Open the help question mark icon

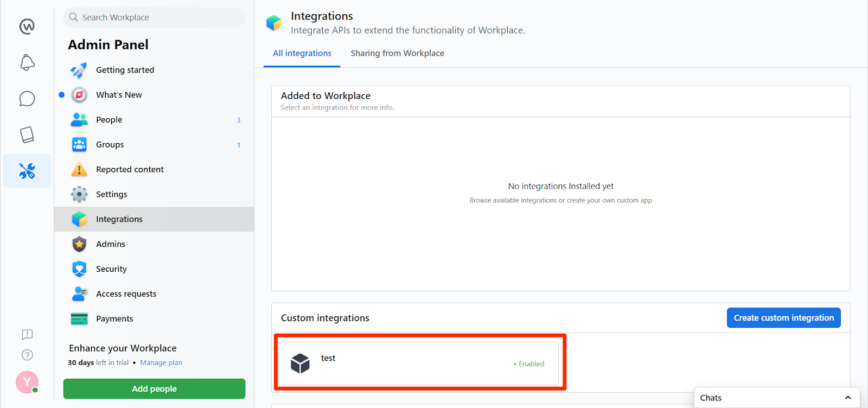[27, 355]
